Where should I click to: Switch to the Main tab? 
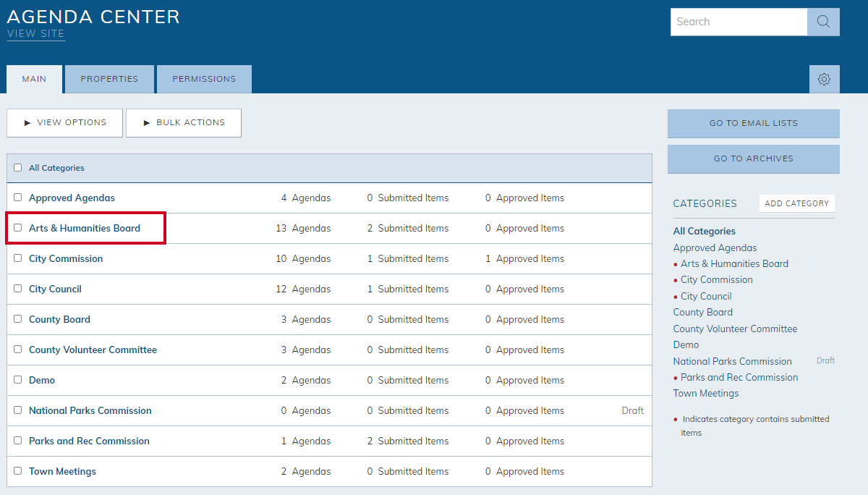[x=34, y=79]
